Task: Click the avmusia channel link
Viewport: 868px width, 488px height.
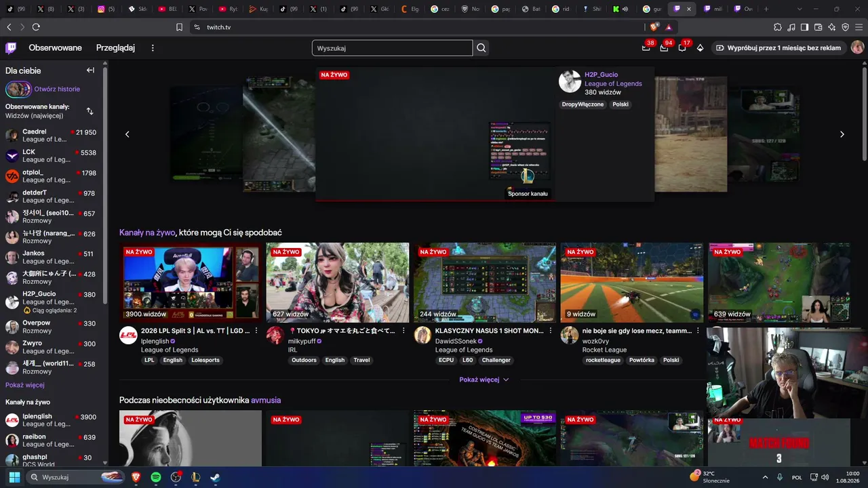Action: click(266, 401)
